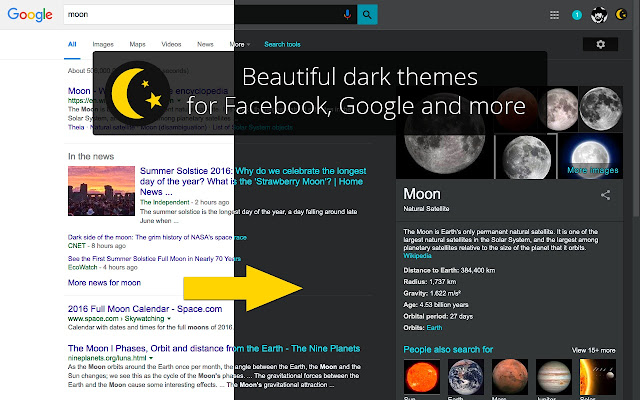Click the blue magnifier search button
This screenshot has width=640, height=400.
[367, 15]
